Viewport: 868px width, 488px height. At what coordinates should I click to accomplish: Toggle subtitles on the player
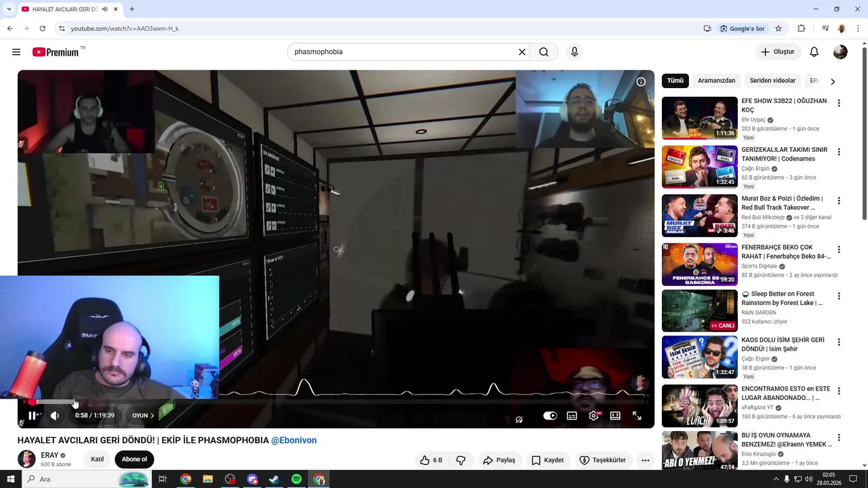pyautogui.click(x=572, y=416)
